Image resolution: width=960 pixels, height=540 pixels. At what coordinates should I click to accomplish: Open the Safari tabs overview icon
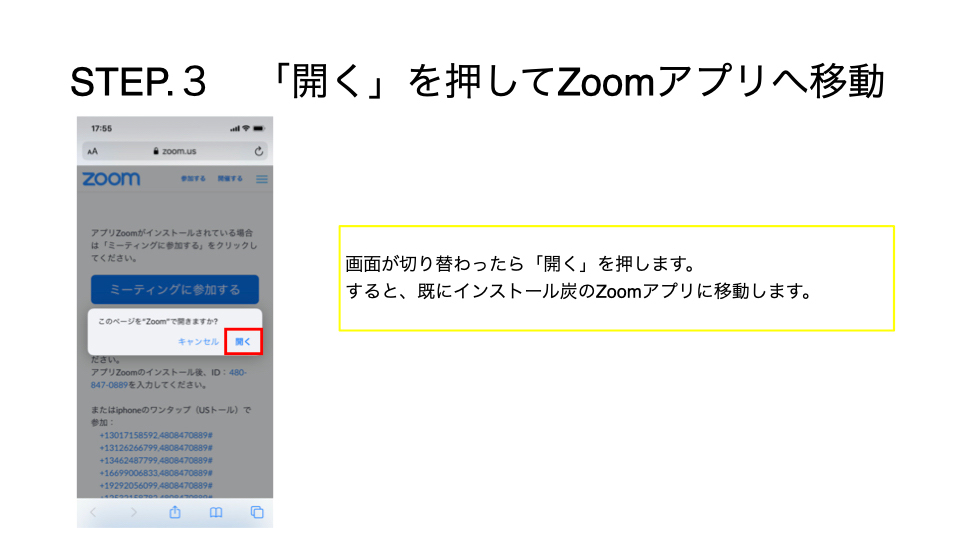tap(257, 512)
